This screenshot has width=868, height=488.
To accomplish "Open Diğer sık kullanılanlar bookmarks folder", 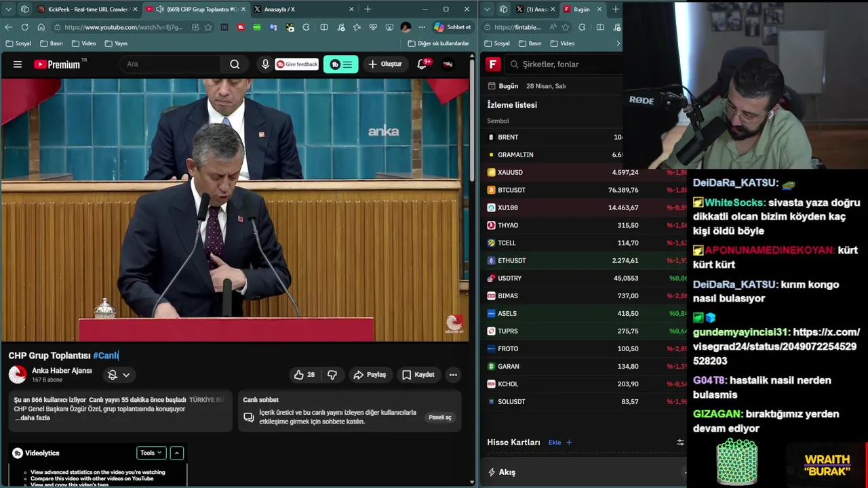I will pyautogui.click(x=438, y=43).
